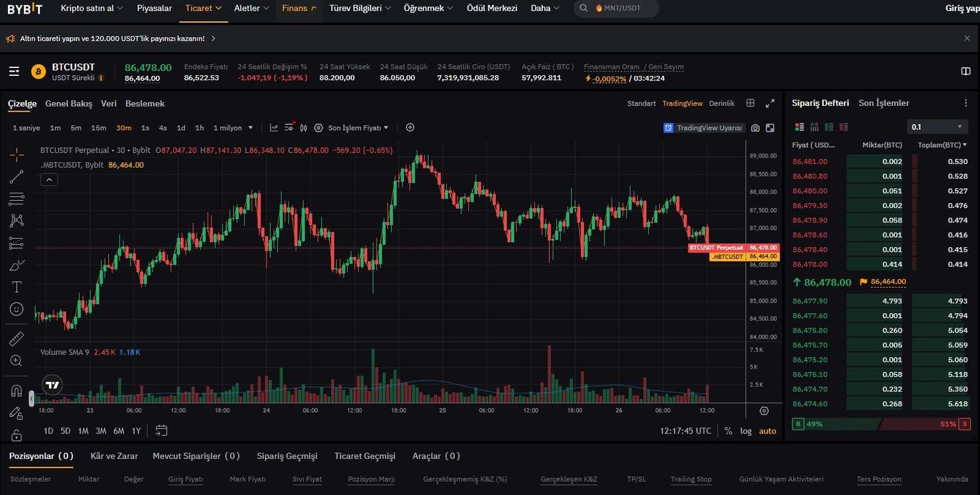The image size is (980, 495).
Task: Expand chart to fullscreen view
Action: point(770,103)
